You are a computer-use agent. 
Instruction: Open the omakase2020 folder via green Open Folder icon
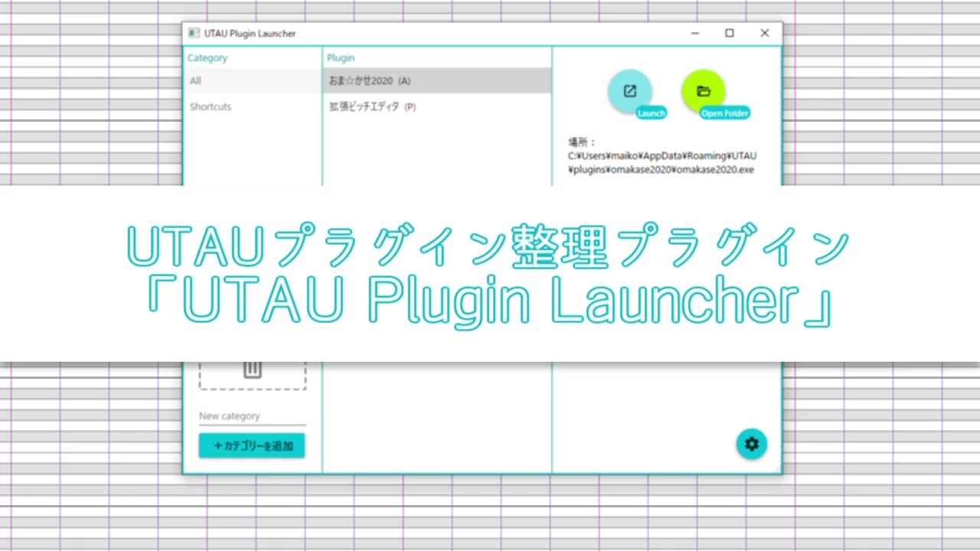coord(703,91)
